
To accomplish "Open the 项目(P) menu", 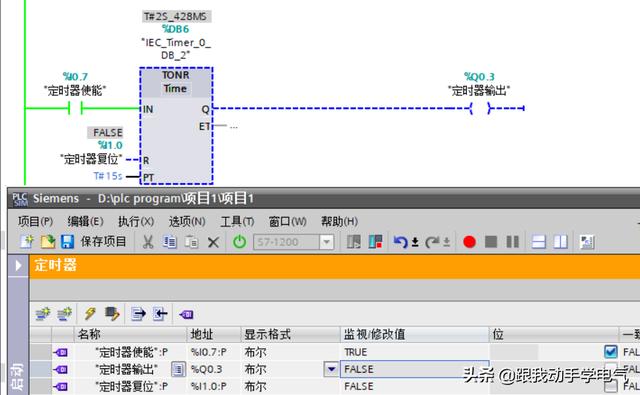I will pyautogui.click(x=36, y=222).
